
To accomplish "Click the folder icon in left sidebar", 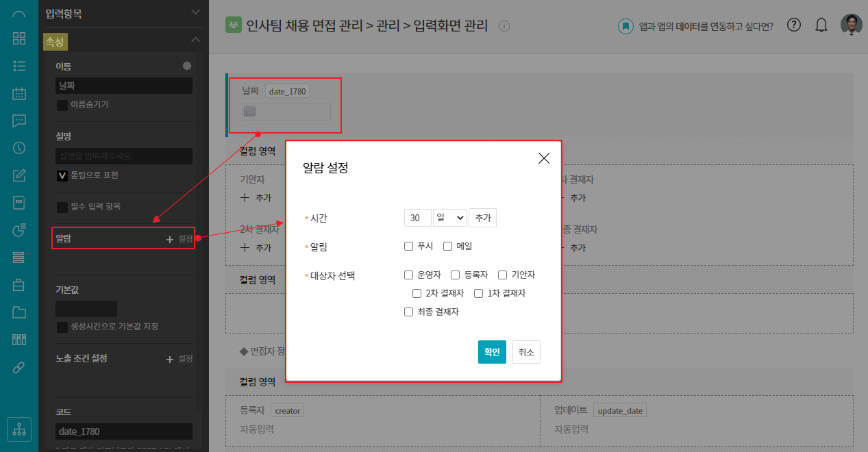I will (x=19, y=312).
